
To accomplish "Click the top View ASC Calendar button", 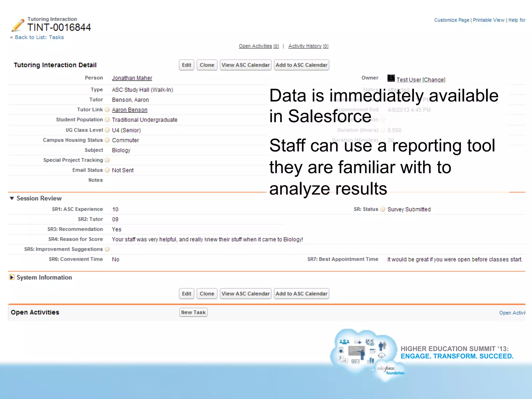I will [x=245, y=65].
